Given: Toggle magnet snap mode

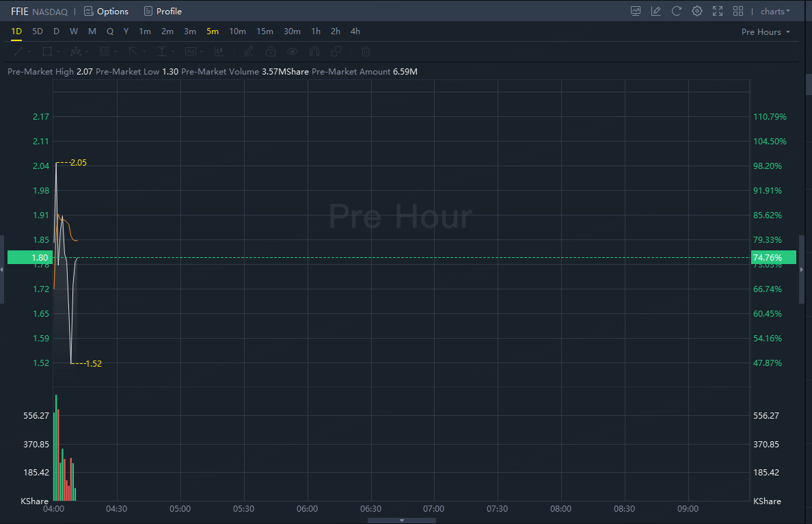Looking at the screenshot, I should (x=314, y=51).
